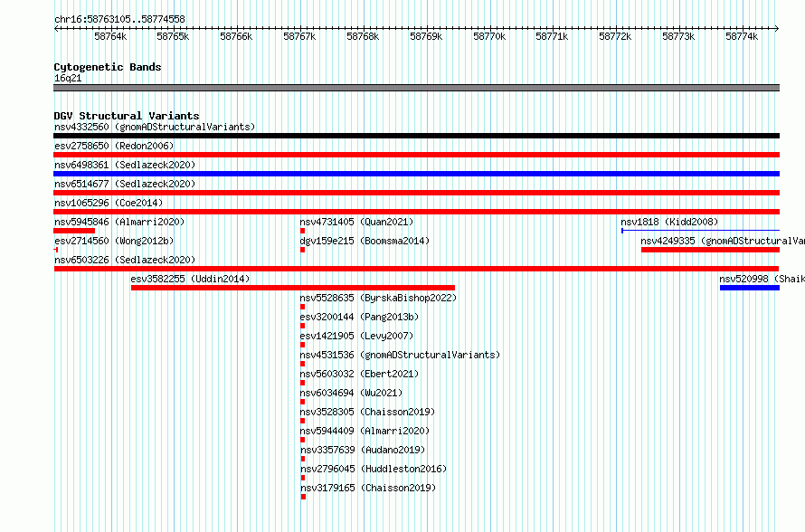The width and height of the screenshot is (805, 532).
Task: Open nsv6498361 (Sedlazeck2020) label
Action: 125,165
